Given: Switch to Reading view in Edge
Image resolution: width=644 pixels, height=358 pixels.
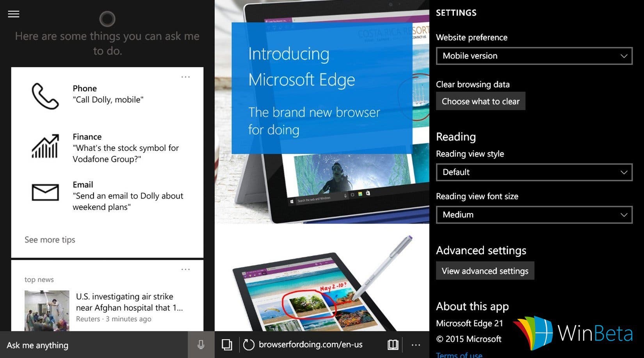Looking at the screenshot, I should click(x=393, y=344).
